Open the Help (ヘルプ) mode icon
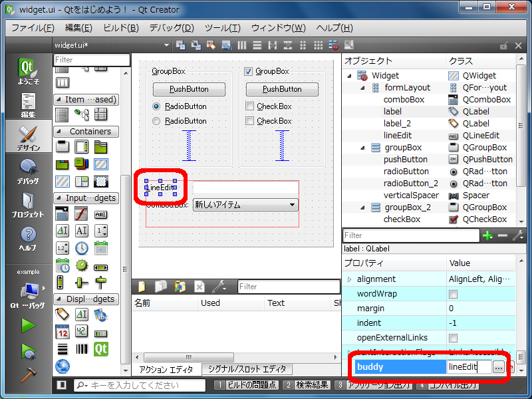Image resolution: width=532 pixels, height=399 pixels. point(28,237)
